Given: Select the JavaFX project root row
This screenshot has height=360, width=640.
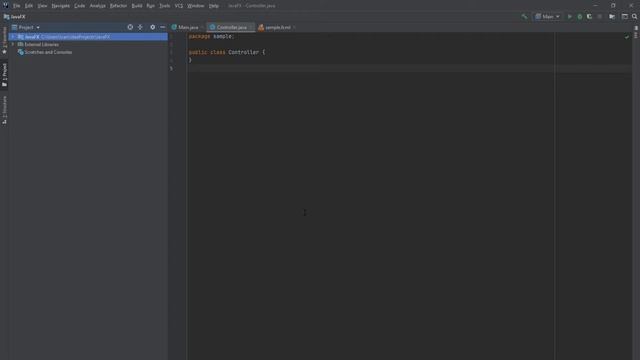Looking at the screenshot, I should (x=88, y=37).
